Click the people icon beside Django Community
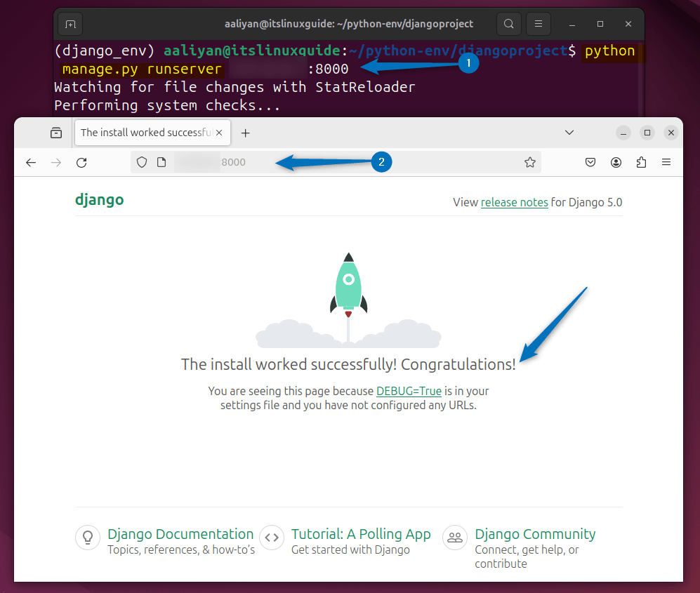700x593 pixels. pyautogui.click(x=454, y=537)
